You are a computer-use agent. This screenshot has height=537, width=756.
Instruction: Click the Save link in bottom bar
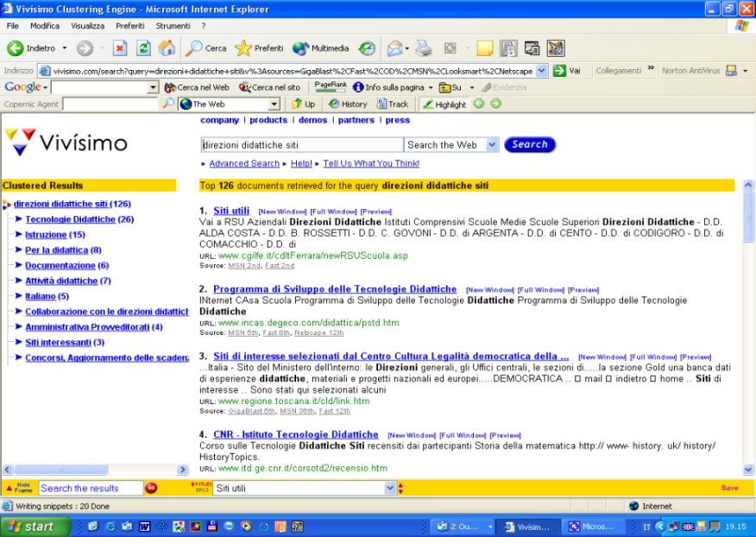click(x=729, y=488)
